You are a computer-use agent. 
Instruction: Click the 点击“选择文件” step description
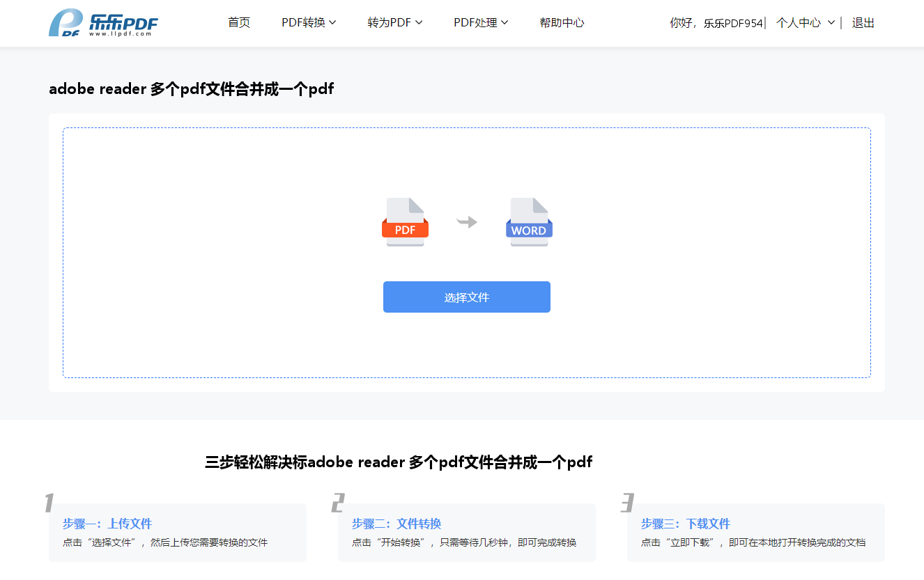point(165,542)
